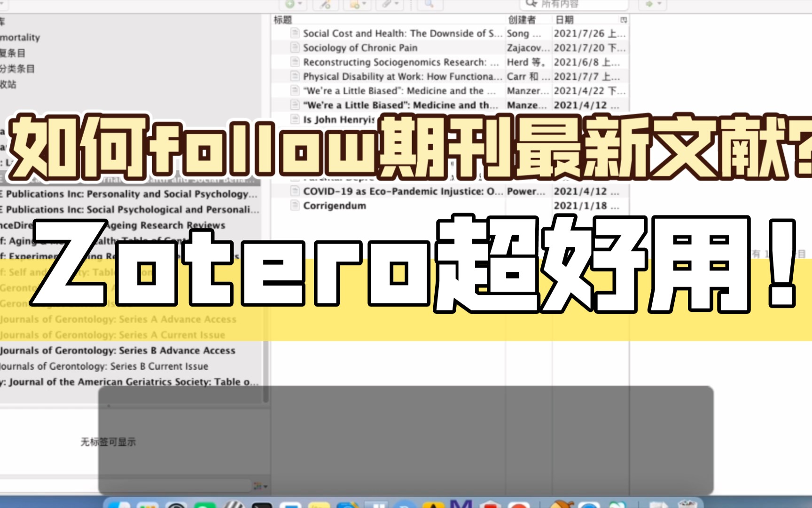Open Advanced Search magnifier icon
This screenshot has height=508, width=812.
pos(429,4)
